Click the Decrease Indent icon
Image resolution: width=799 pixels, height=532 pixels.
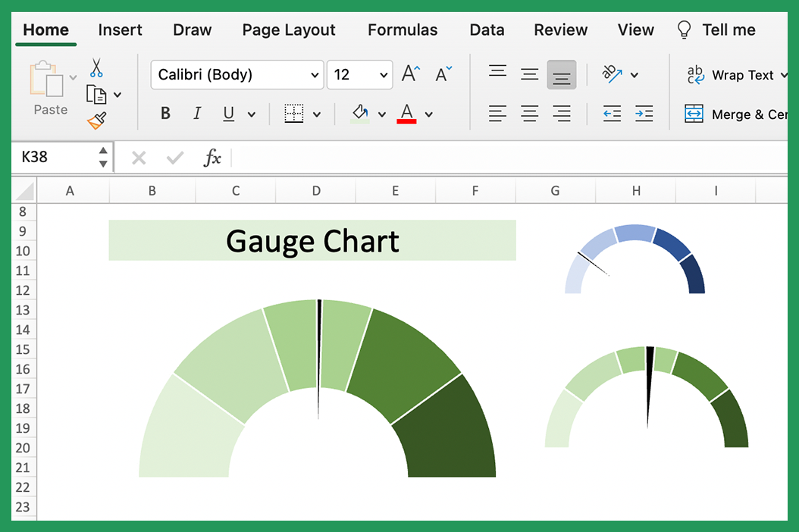[x=612, y=114]
